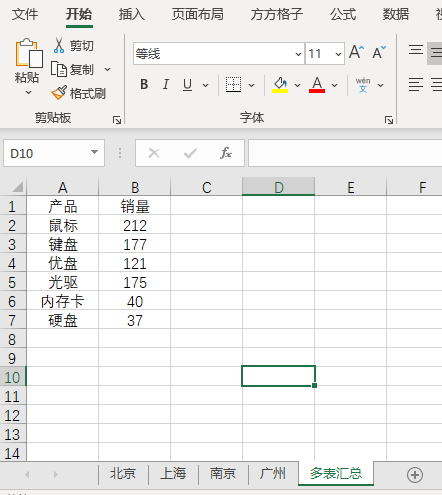
Task: Click the 粘贴 label button
Action: click(x=27, y=77)
